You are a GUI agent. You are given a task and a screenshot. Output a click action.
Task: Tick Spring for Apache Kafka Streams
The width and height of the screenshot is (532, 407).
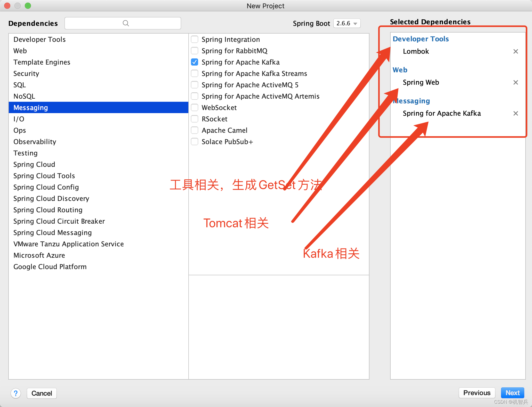coord(195,74)
